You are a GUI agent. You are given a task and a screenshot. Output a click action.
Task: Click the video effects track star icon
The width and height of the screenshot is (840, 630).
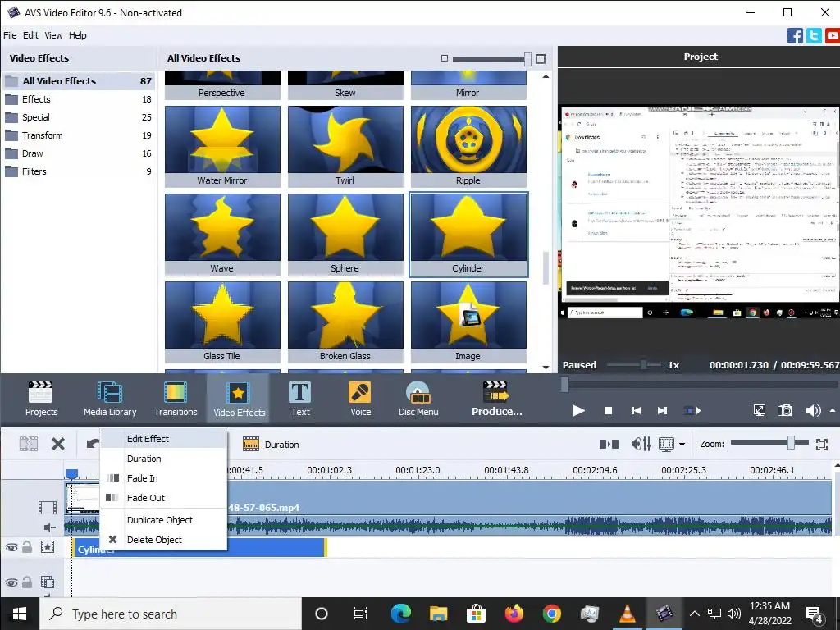tap(48, 547)
